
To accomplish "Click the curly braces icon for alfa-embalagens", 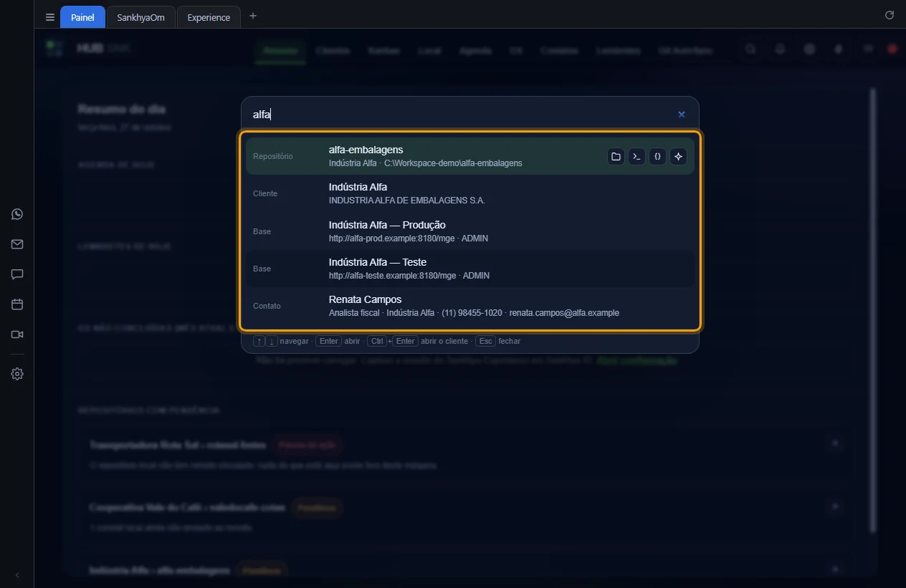I will (x=657, y=156).
